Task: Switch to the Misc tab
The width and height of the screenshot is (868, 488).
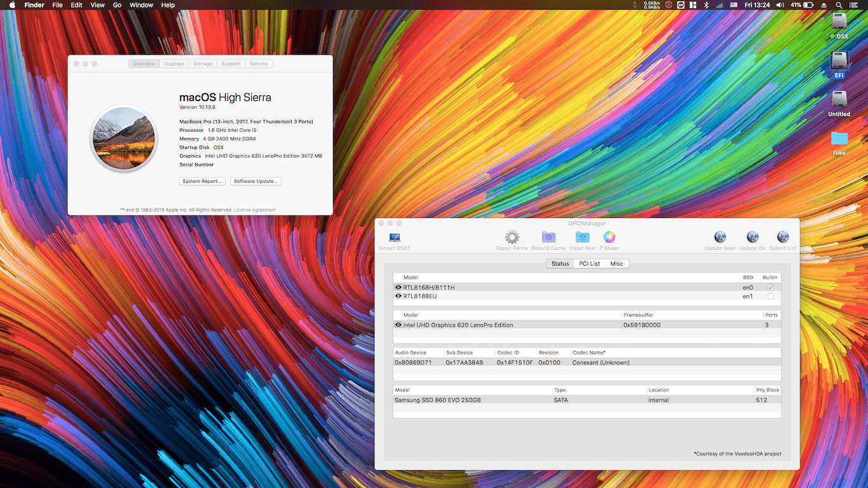Action: point(616,263)
